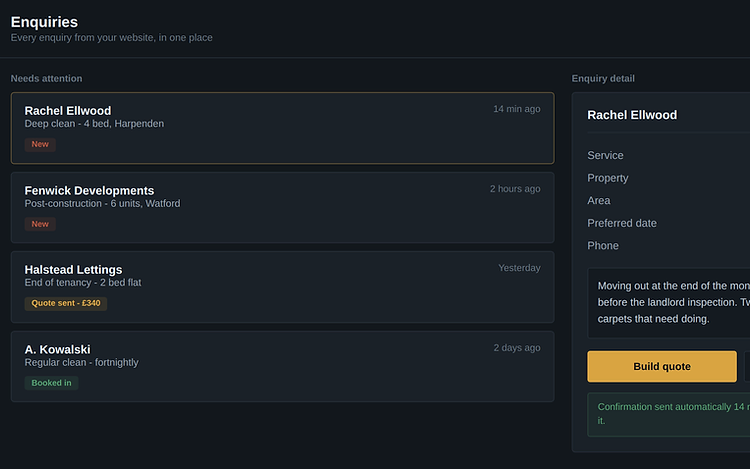This screenshot has width=750, height=469.
Task: Click the Enquiries page heading
Action: click(44, 22)
